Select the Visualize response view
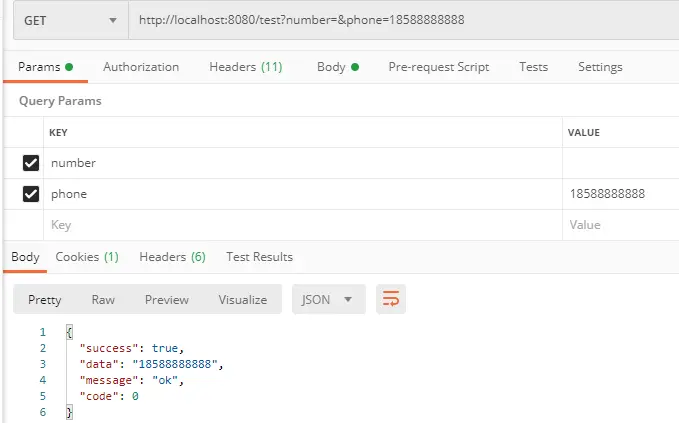 (x=242, y=300)
